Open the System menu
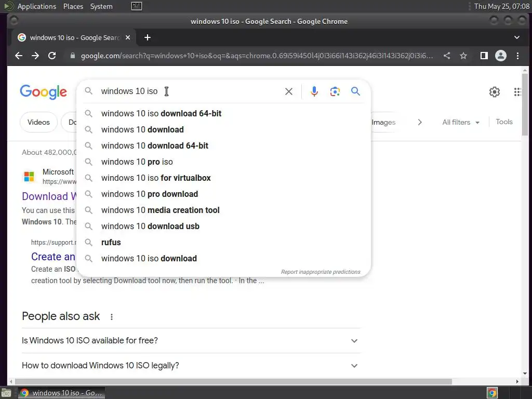 coord(101,6)
